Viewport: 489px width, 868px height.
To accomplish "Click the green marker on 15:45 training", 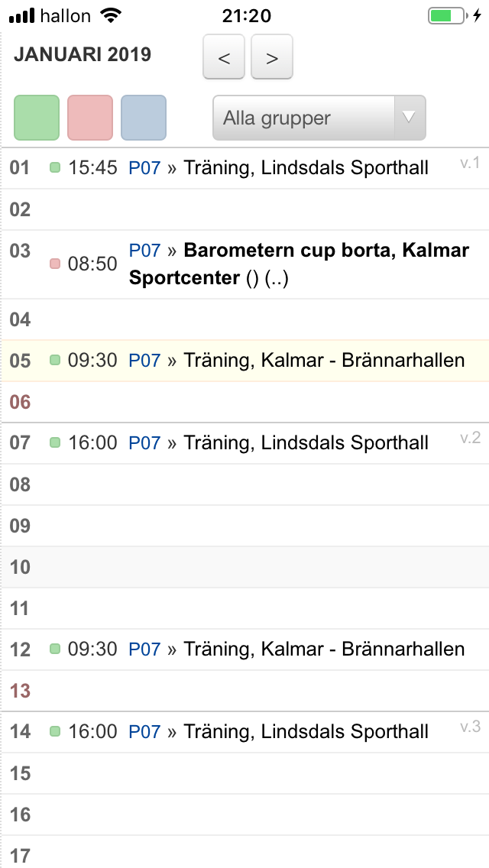I will [55, 168].
